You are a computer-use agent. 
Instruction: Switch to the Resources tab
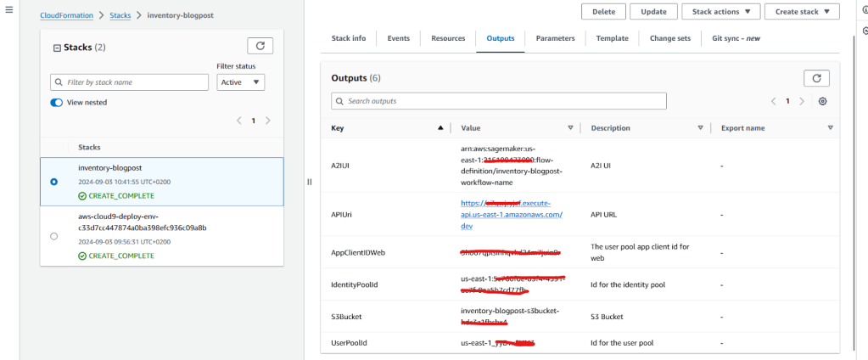(x=448, y=38)
